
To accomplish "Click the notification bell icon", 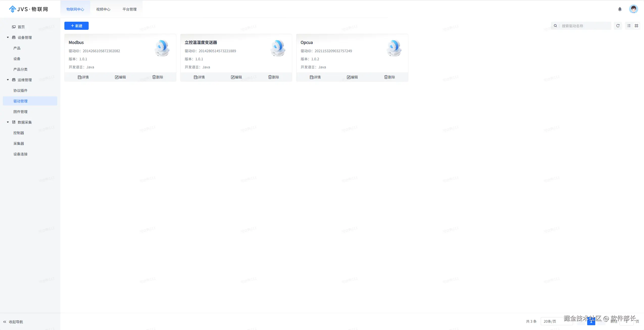I will 620,9.
